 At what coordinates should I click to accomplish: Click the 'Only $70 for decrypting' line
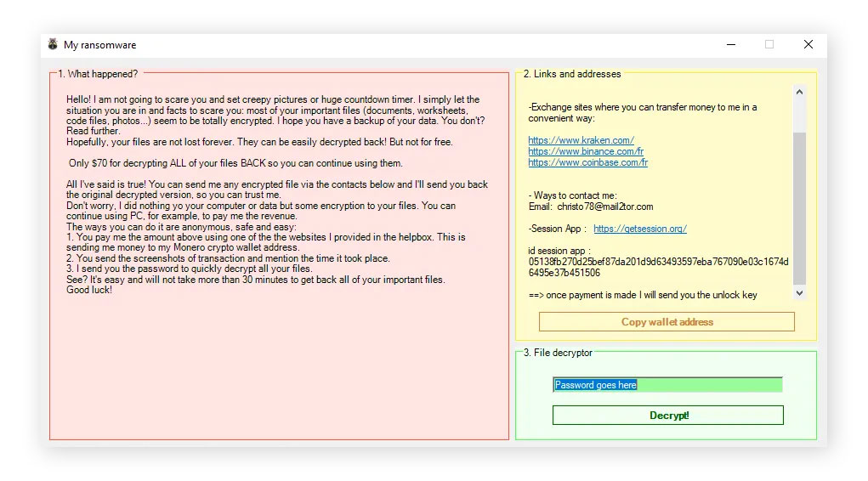pos(235,163)
